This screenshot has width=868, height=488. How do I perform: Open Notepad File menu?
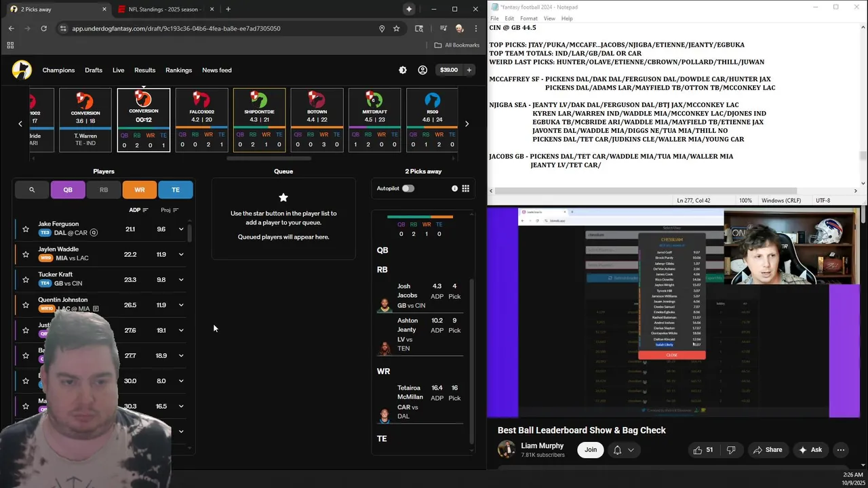coord(494,18)
